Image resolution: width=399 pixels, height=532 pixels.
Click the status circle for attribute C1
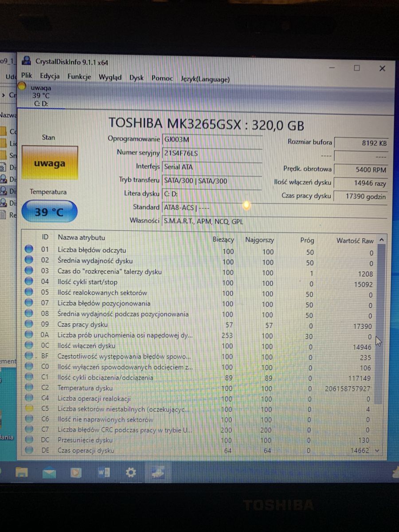point(29,377)
